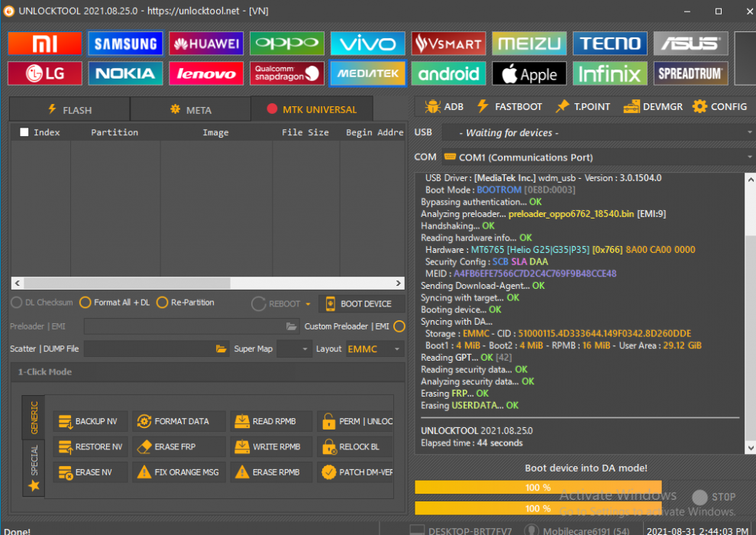
Task: Click the RESTORE NV button
Action: coord(91,446)
